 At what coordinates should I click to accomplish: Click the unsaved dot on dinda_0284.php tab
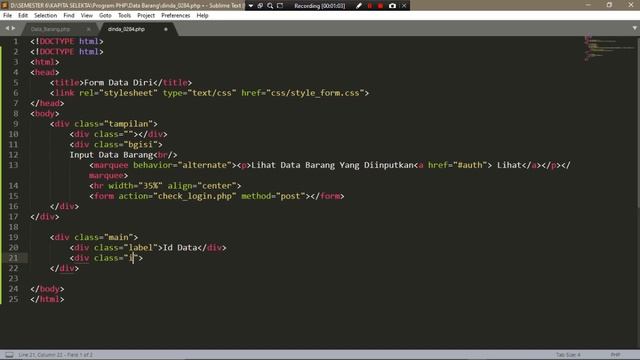(166, 29)
